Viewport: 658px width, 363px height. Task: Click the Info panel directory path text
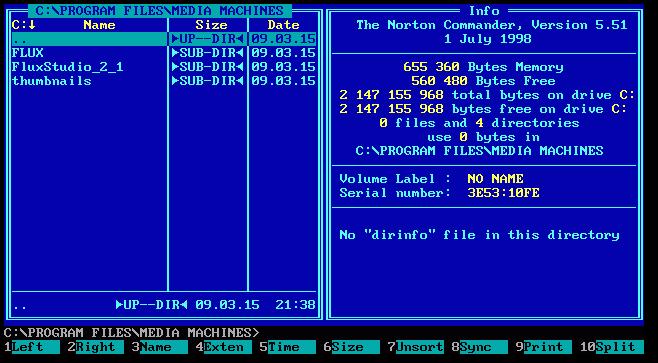tap(479, 151)
